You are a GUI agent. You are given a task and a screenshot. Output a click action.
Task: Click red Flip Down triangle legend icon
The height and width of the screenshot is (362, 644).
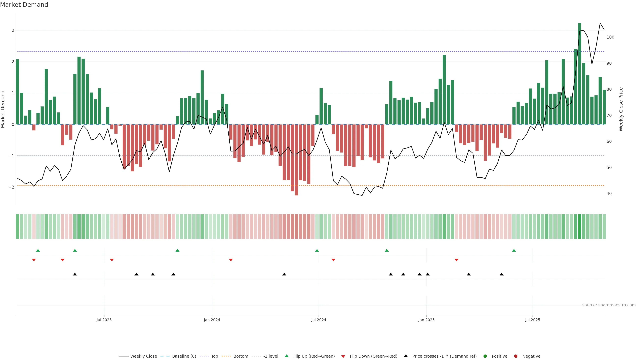point(343,356)
